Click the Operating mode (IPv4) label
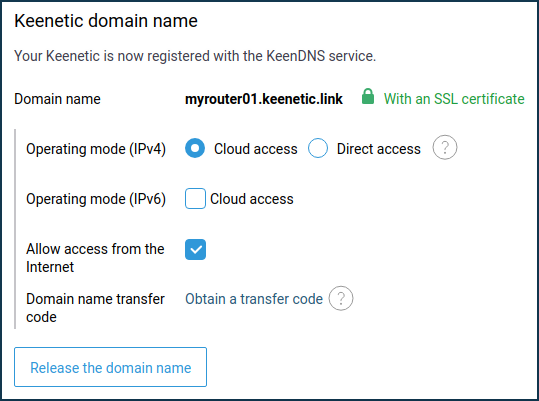Screen dimensions: 539x401 coord(96,149)
